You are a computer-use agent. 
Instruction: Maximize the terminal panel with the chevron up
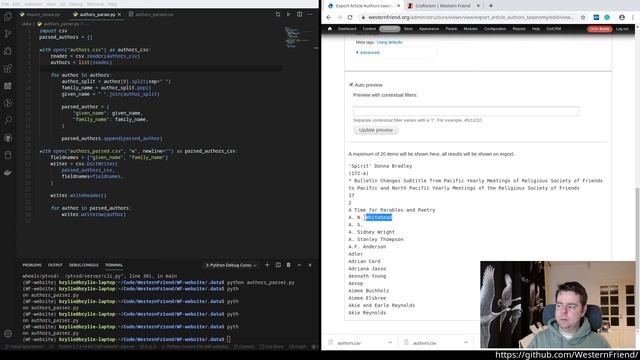click(299, 265)
